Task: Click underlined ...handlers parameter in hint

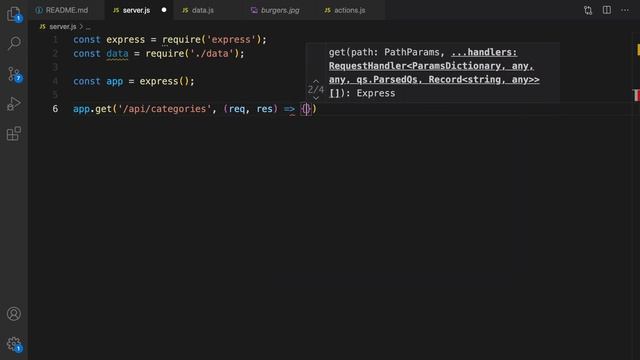Action: [x=484, y=52]
